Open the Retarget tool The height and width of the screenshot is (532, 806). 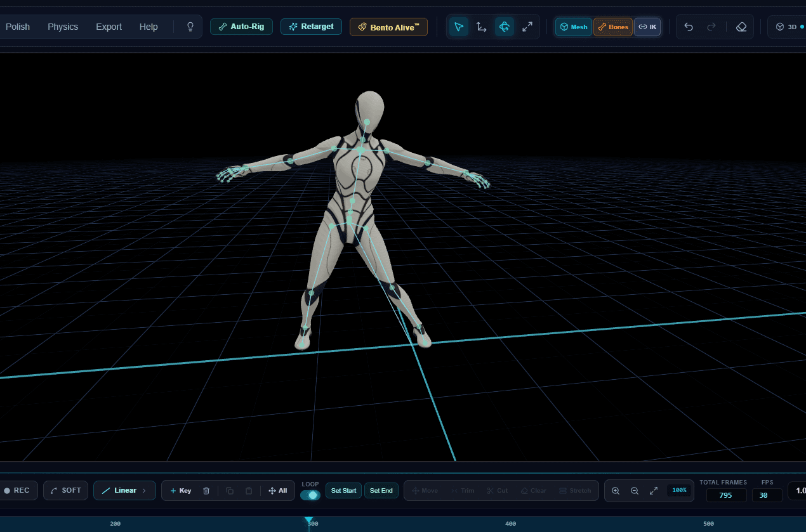click(311, 27)
